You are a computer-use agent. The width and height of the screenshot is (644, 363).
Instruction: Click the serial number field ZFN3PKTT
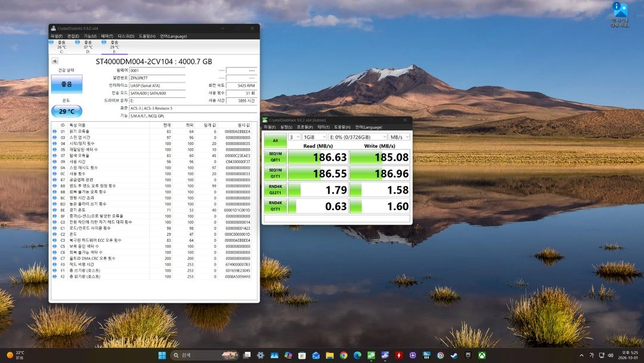point(157,78)
